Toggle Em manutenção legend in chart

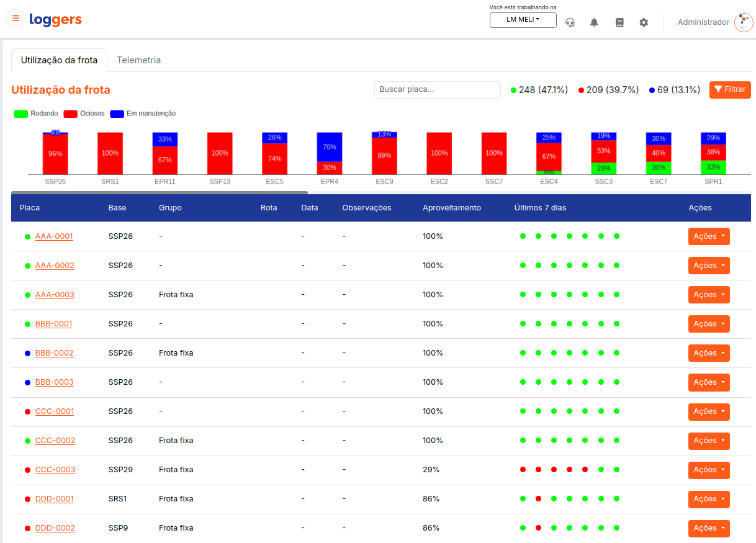click(143, 114)
